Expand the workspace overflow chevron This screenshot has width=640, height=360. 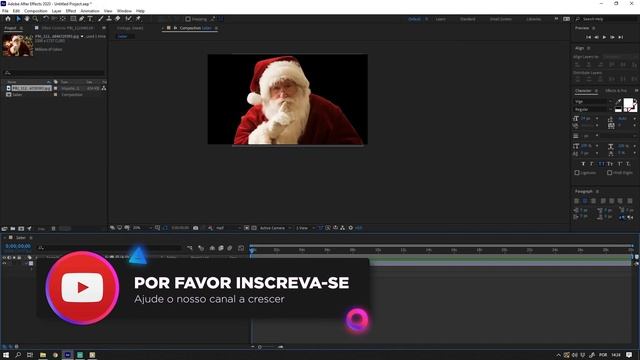point(556,19)
